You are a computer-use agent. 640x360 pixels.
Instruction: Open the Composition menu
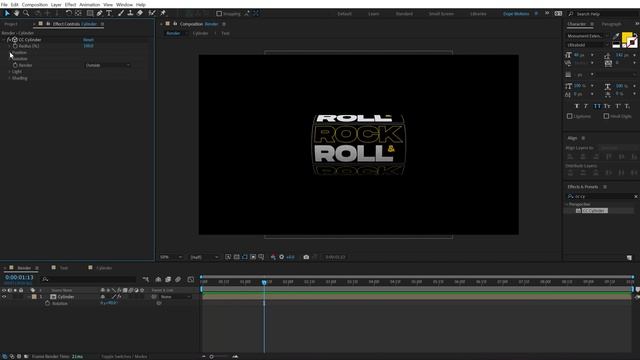pos(35,4)
